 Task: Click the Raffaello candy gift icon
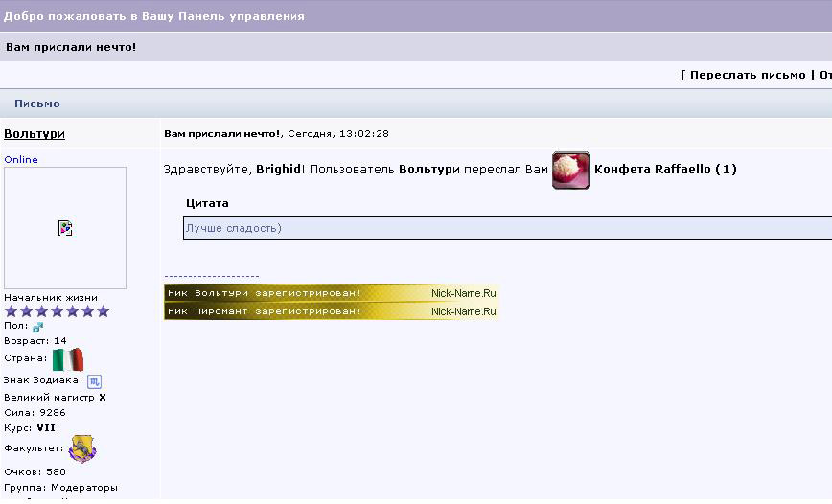point(571,171)
